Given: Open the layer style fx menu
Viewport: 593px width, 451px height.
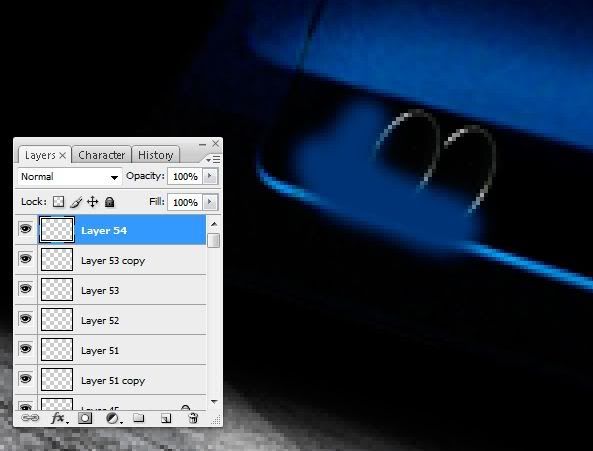Looking at the screenshot, I should tap(59, 418).
